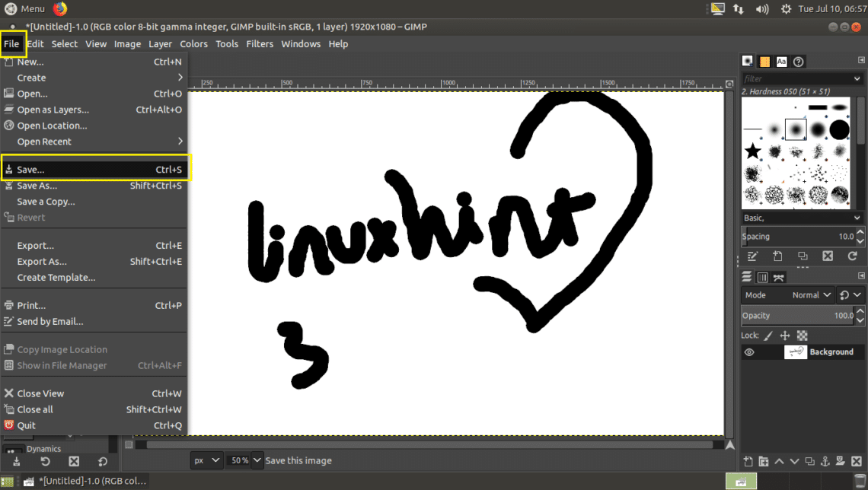Expand the brush filter dropdown arrow
The height and width of the screenshot is (490, 868).
857,78
